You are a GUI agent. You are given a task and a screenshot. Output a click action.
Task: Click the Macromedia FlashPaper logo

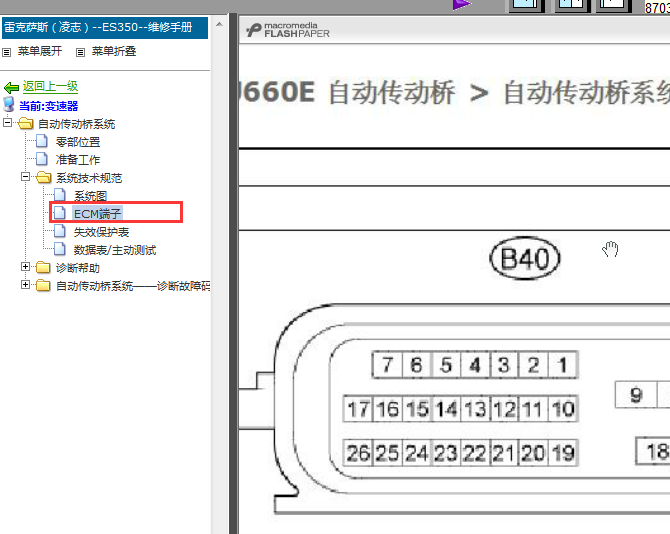click(288, 30)
